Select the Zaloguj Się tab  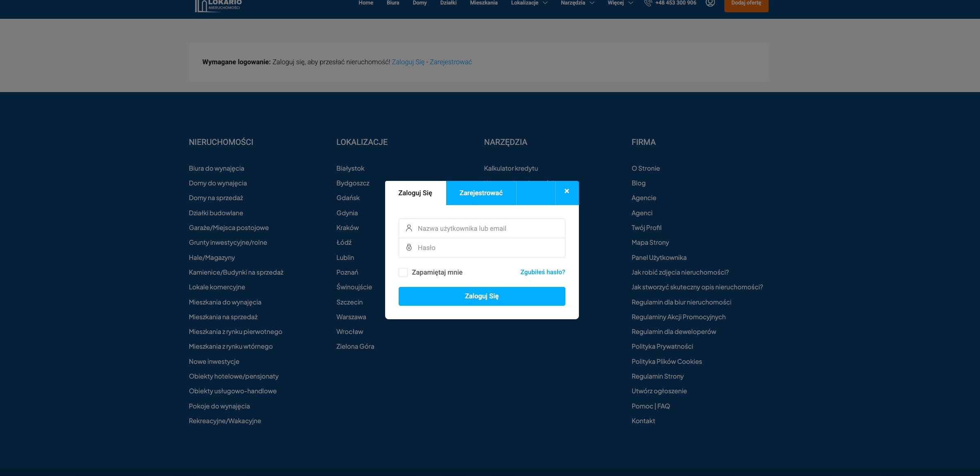[x=415, y=193]
